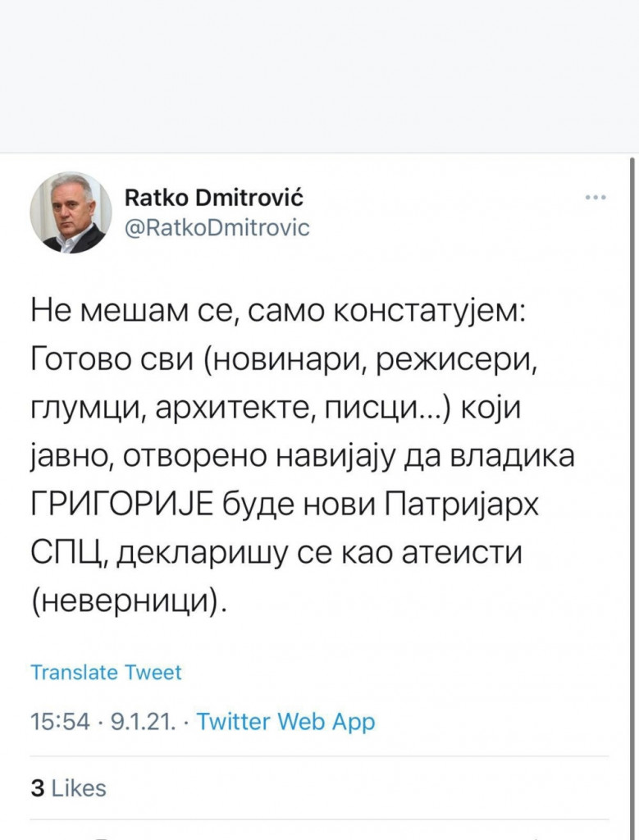Click the Translate Tweet link
The width and height of the screenshot is (639, 840).
pos(105,672)
